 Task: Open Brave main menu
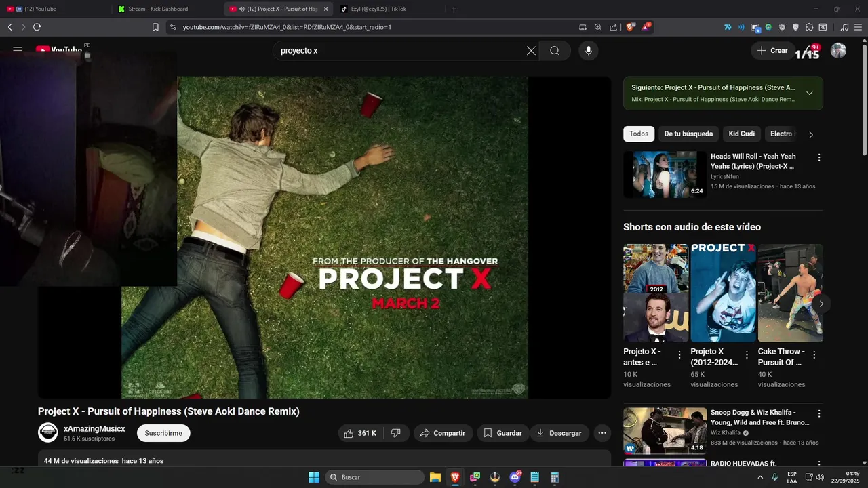pyautogui.click(x=858, y=27)
